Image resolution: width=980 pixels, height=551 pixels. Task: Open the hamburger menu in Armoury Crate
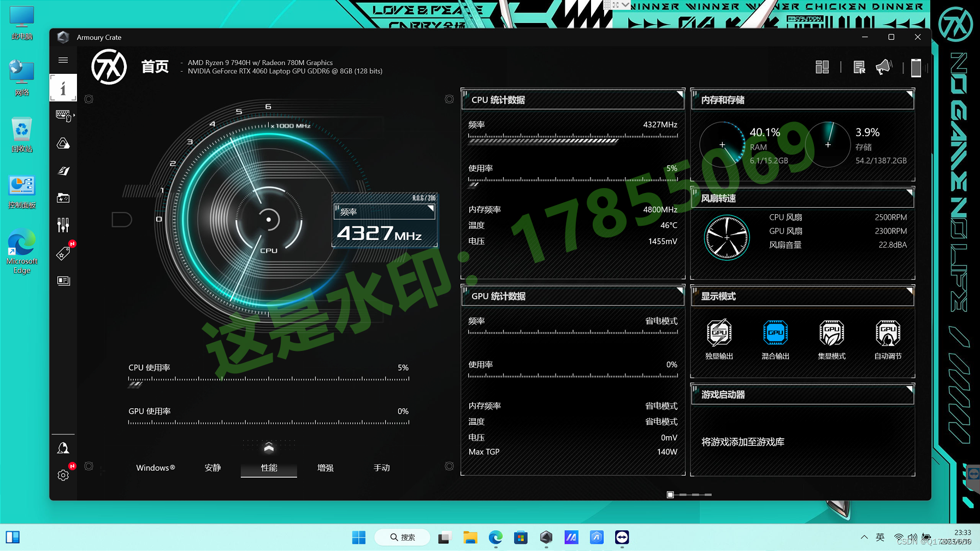coord(63,60)
